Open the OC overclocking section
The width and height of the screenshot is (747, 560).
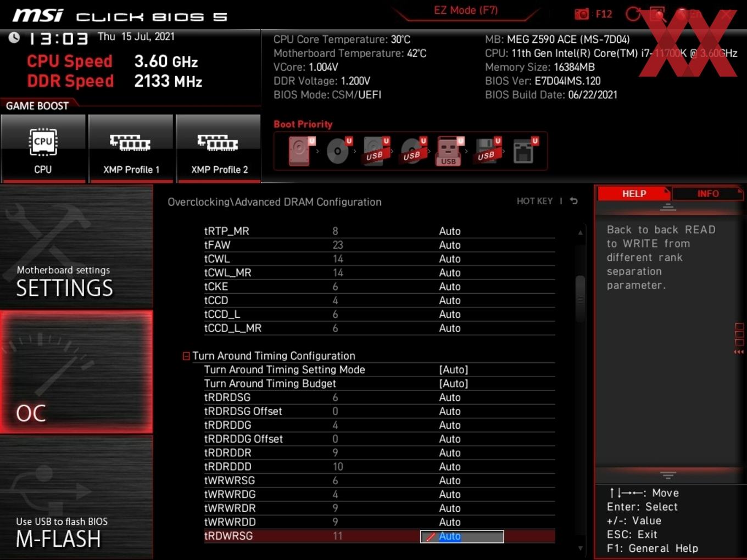point(76,372)
